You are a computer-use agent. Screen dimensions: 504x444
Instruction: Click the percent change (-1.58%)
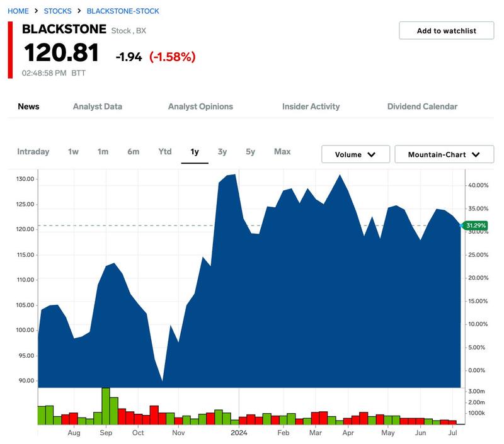pyautogui.click(x=172, y=57)
